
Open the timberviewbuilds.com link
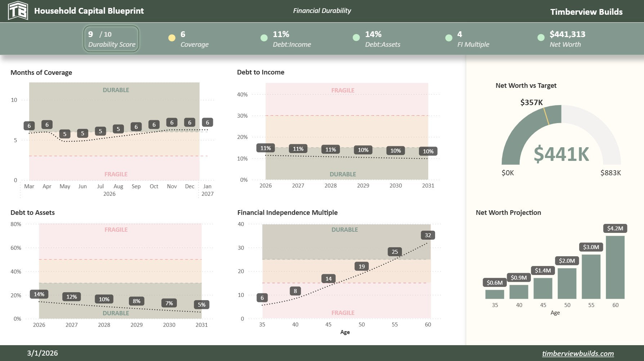click(578, 353)
